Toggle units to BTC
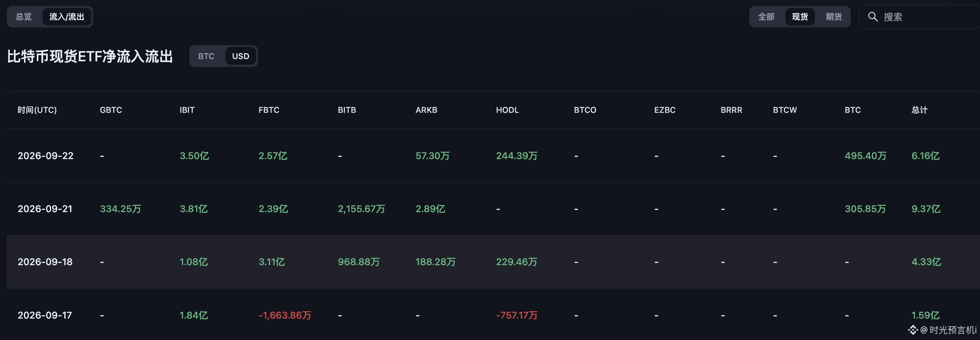Viewport: 980px width, 340px height. [x=206, y=56]
